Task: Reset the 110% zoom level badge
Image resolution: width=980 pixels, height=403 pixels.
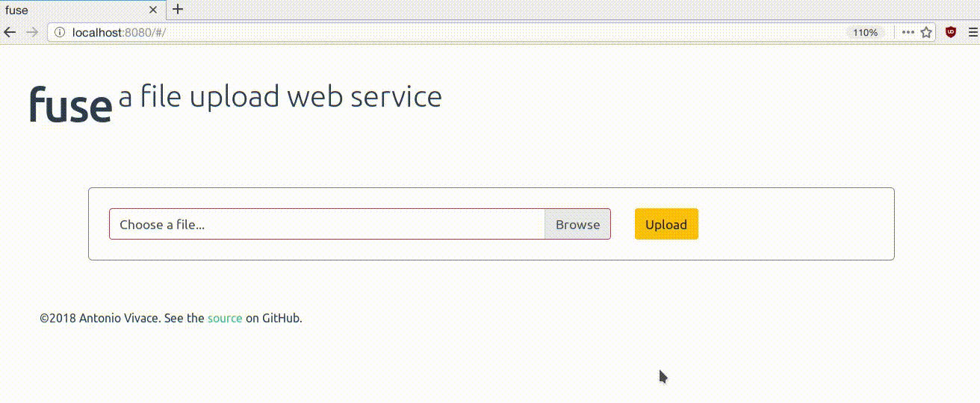Action: (865, 33)
